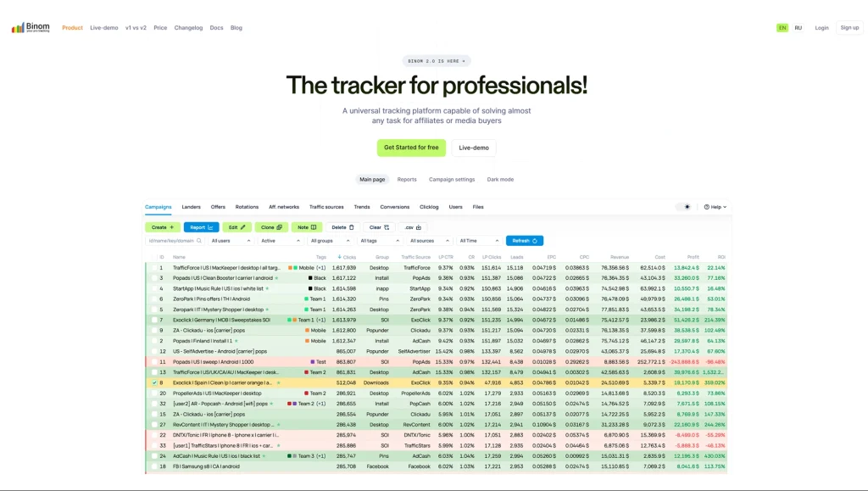Click star next to Zeropark Mystery Shopper campaign
This screenshot has width=868, height=491.
click(267, 310)
